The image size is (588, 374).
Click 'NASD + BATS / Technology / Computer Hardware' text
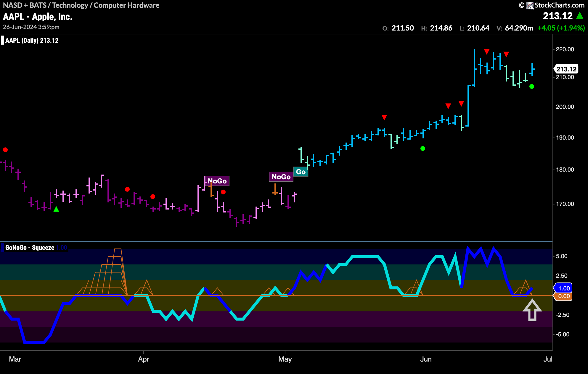click(x=81, y=5)
